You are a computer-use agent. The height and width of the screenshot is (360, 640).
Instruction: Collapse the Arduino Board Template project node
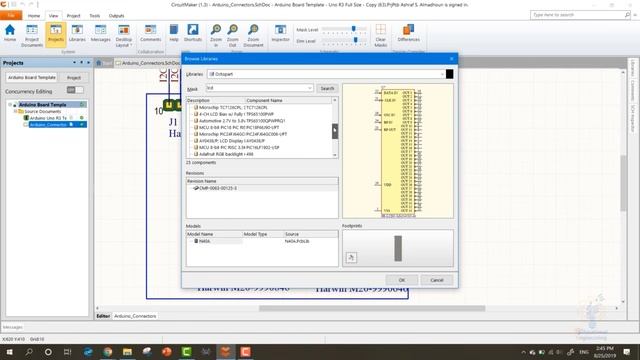10,105
